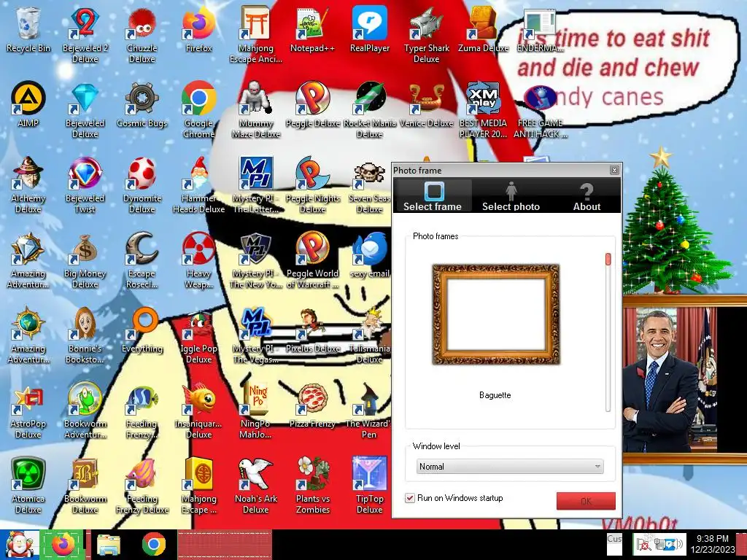The width and height of the screenshot is (747, 560).
Task: Expand the Window level Normal dropdown
Action: (x=510, y=467)
